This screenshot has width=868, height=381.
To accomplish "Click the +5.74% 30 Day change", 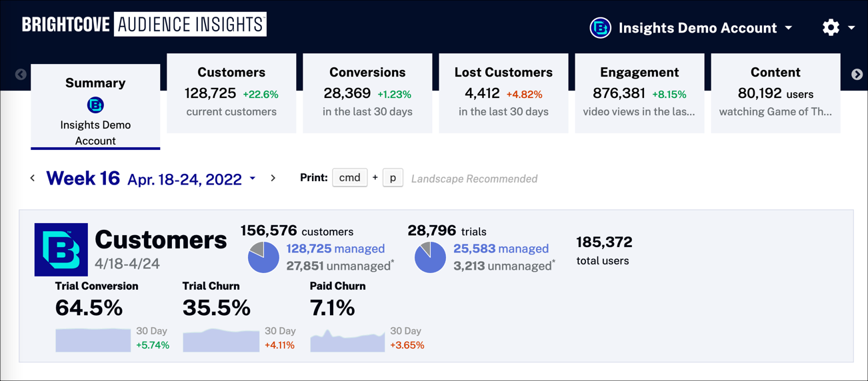I will [153, 345].
